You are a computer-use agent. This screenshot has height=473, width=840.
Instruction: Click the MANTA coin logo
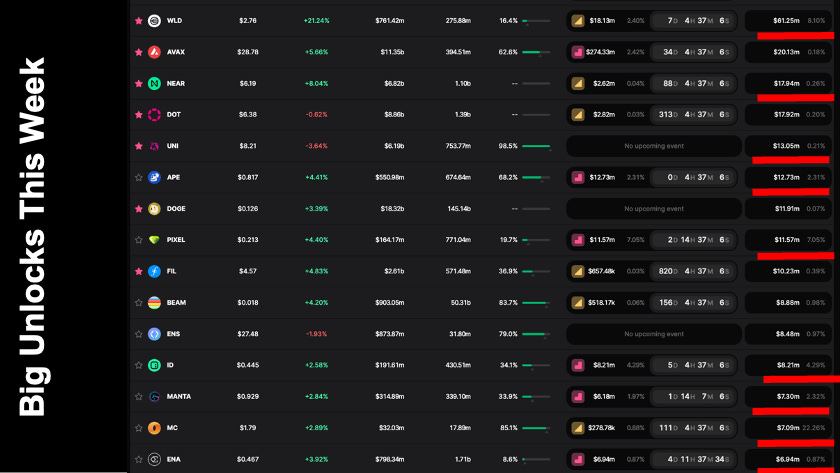point(154,396)
